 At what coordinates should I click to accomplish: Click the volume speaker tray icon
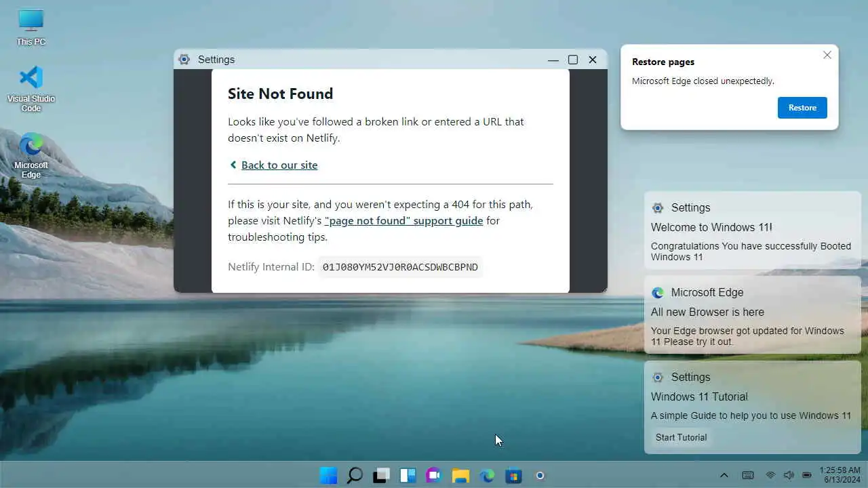(x=789, y=475)
